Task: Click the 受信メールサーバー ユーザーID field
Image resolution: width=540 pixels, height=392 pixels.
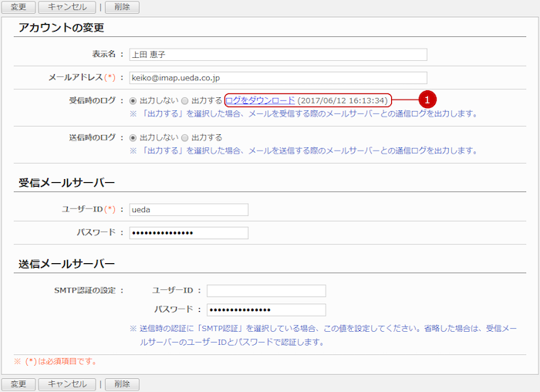Action: 189,210
